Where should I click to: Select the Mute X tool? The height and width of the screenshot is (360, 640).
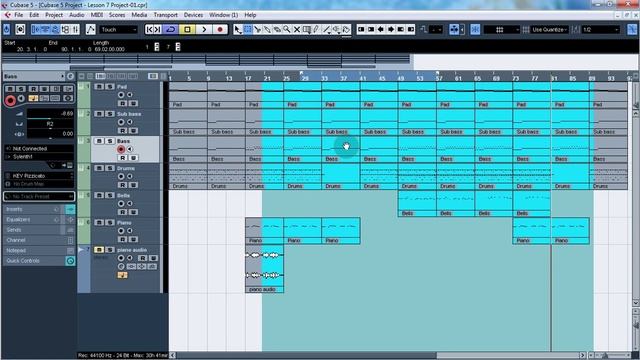tap(297, 29)
